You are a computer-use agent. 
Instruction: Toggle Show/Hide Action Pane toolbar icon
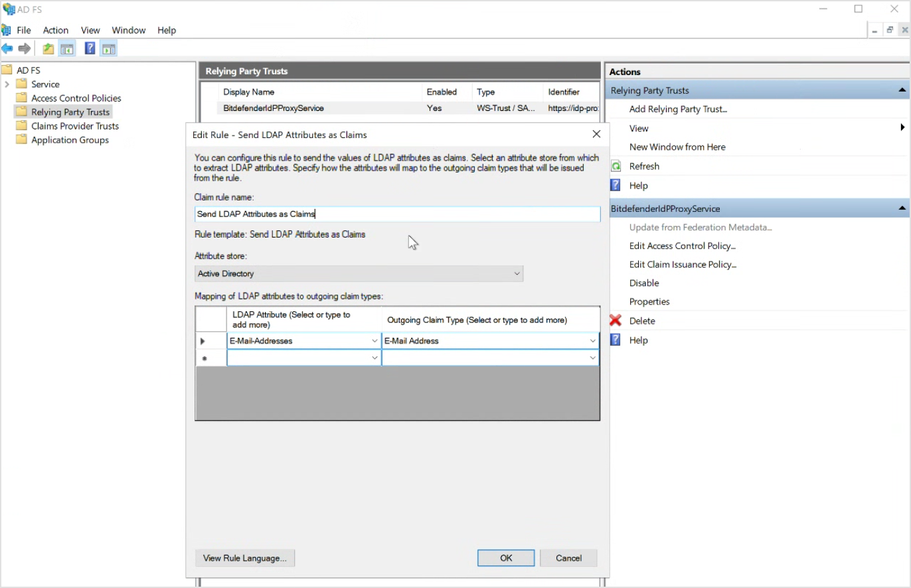pos(110,48)
